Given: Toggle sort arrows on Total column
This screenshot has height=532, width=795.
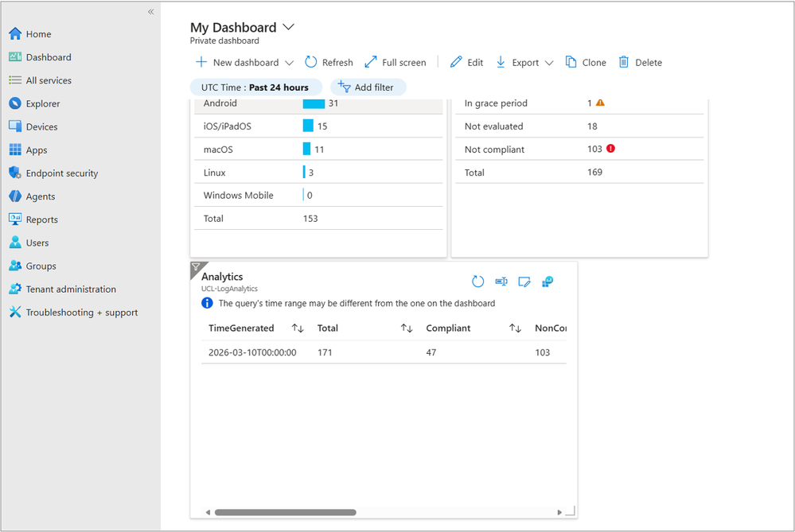Looking at the screenshot, I should 407,328.
